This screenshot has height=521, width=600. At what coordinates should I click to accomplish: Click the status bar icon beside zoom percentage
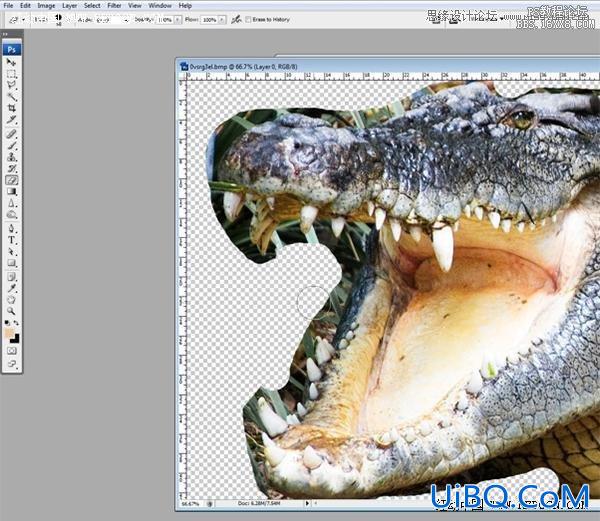[x=209, y=504]
